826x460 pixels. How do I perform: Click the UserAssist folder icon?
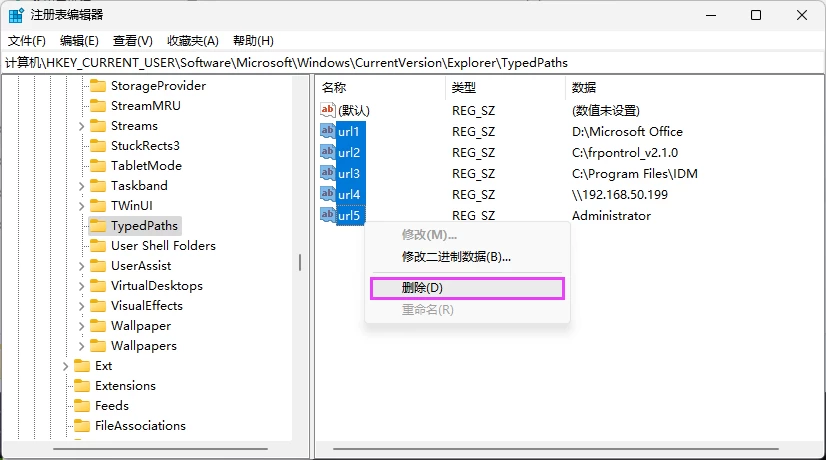tap(98, 266)
